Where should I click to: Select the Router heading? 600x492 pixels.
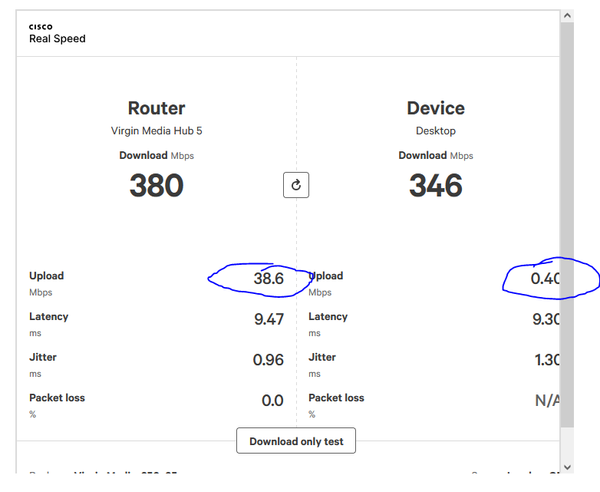coord(156,108)
